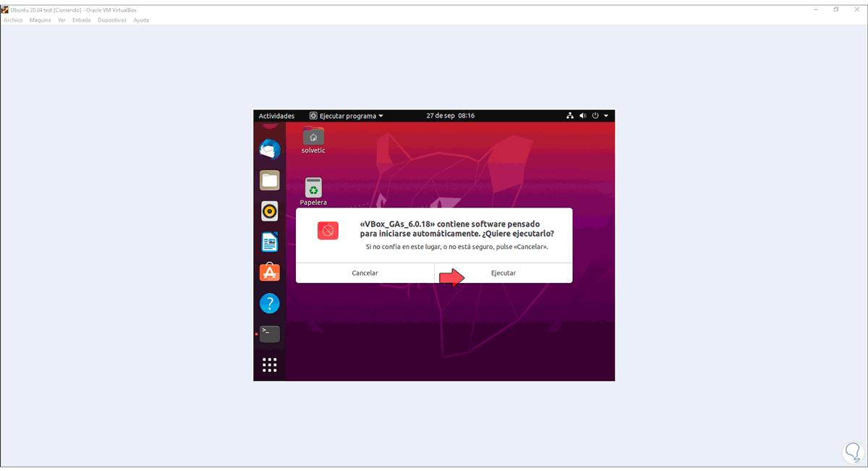Open the Máquina menu in VirtualBox
This screenshot has width=868, height=471.
41,20
